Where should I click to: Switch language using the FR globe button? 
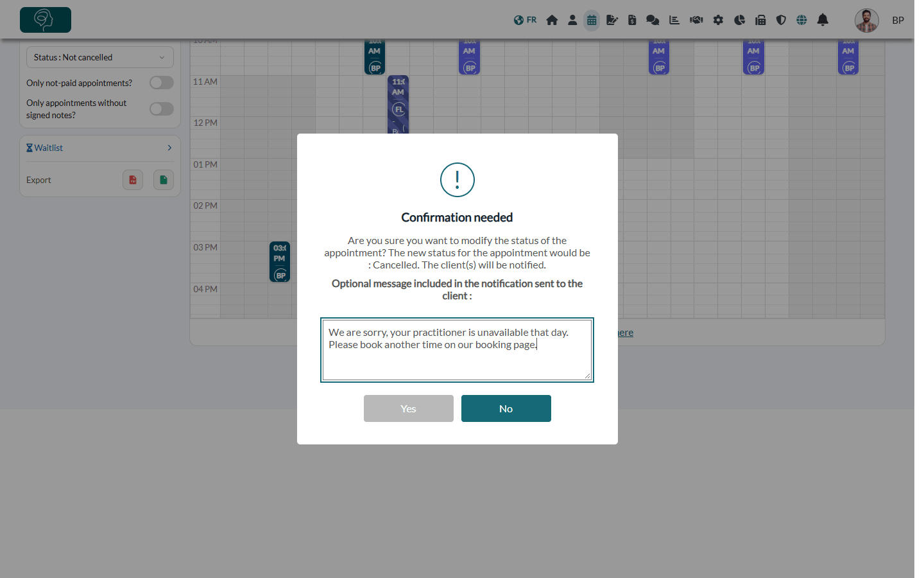point(525,20)
